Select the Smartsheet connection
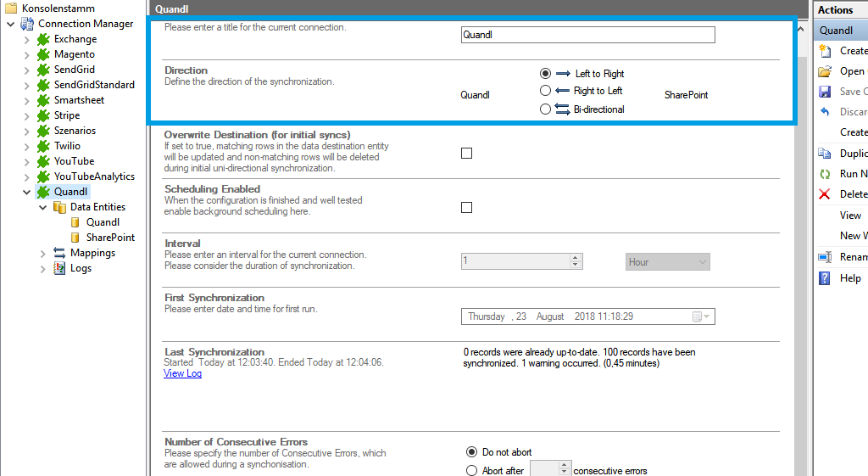The width and height of the screenshot is (868, 476). click(79, 100)
